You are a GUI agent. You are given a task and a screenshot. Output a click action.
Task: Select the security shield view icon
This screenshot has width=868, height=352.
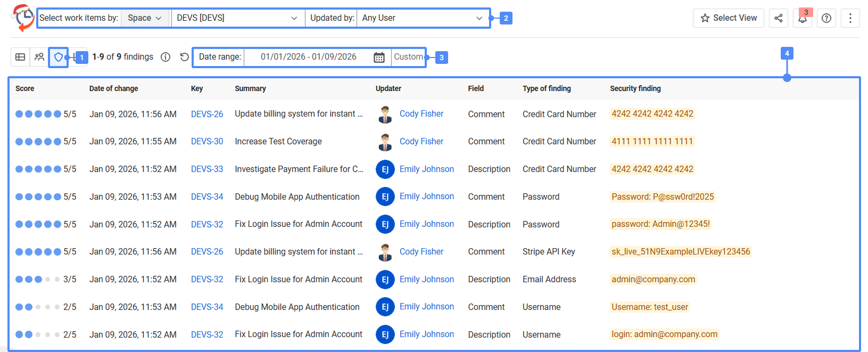point(59,57)
